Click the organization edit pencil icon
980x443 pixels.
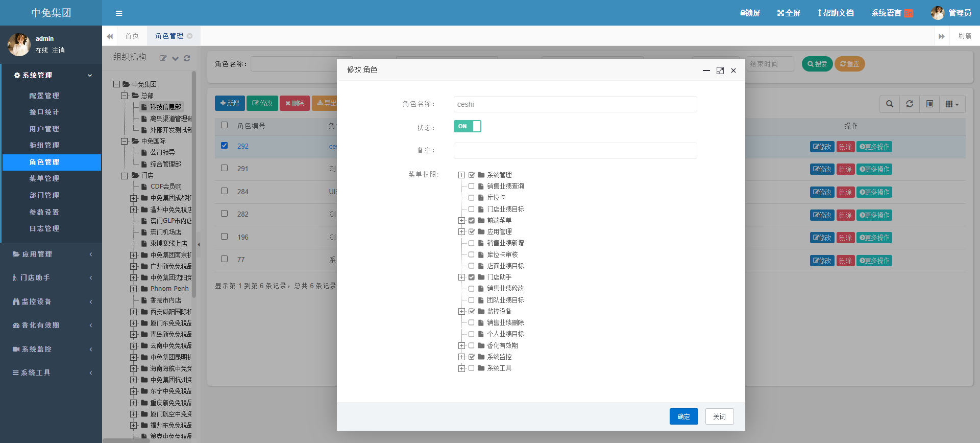pos(163,58)
